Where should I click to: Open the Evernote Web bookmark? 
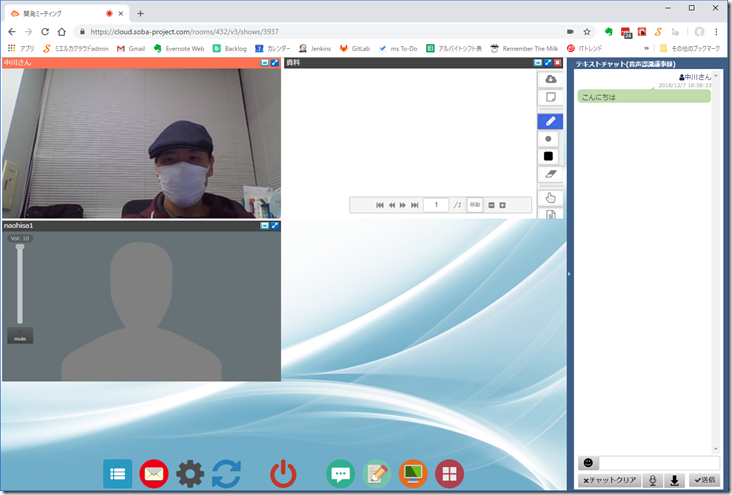(x=179, y=49)
